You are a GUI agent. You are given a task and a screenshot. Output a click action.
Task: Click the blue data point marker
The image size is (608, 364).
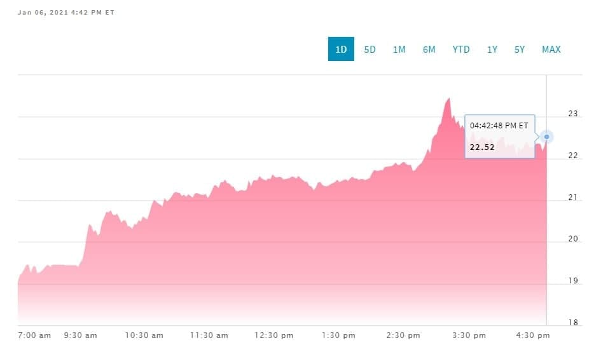pyautogui.click(x=546, y=137)
